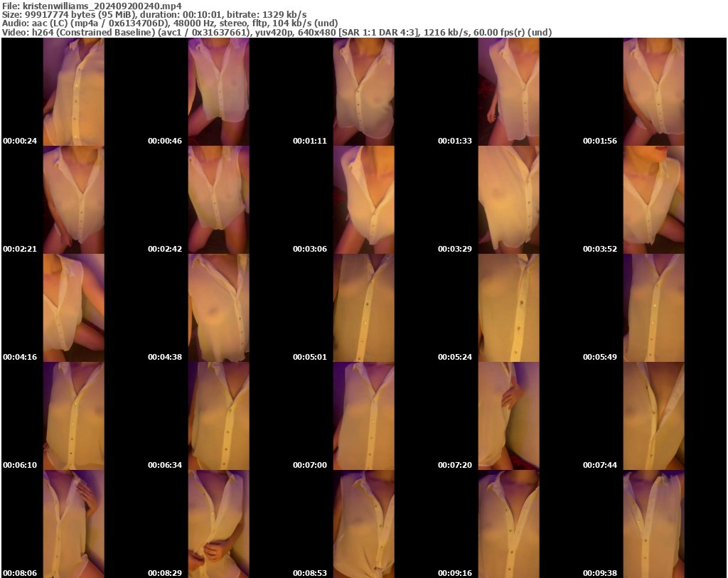This screenshot has height=578, width=728.
Task: View the 00:08:53 preview frame
Action: (363, 523)
